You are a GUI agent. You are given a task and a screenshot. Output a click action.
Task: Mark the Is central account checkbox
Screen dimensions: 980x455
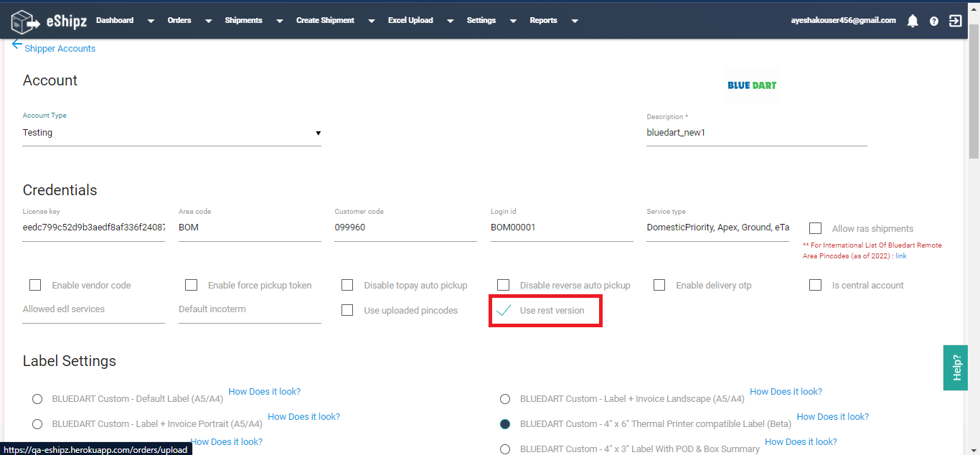815,285
